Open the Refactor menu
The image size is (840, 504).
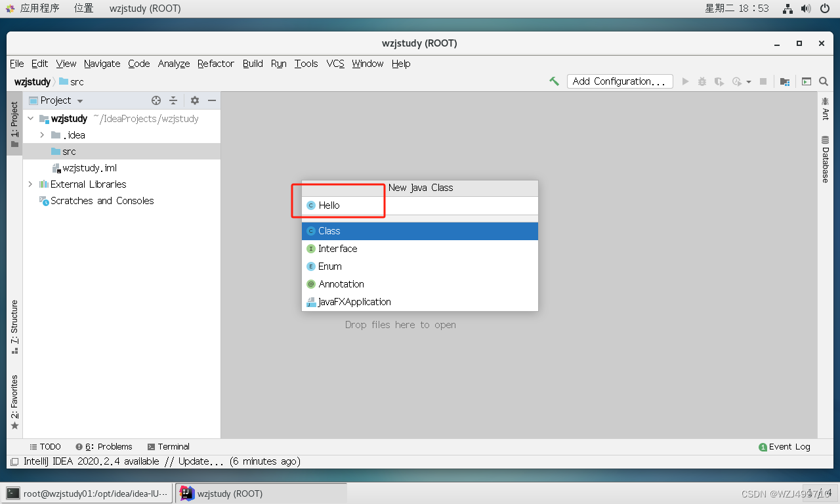point(216,64)
